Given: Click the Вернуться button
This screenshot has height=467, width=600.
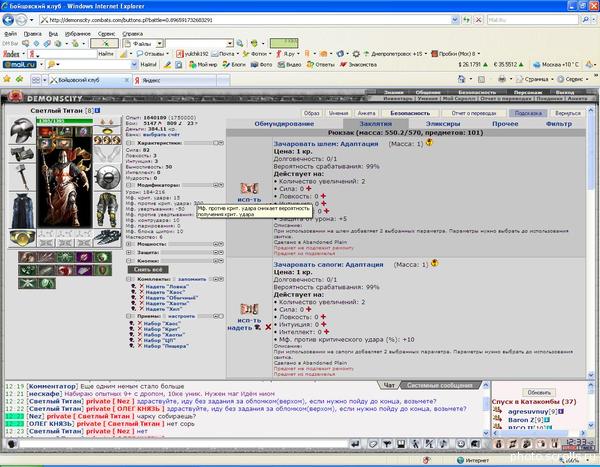Looking at the screenshot, I should click(567, 113).
